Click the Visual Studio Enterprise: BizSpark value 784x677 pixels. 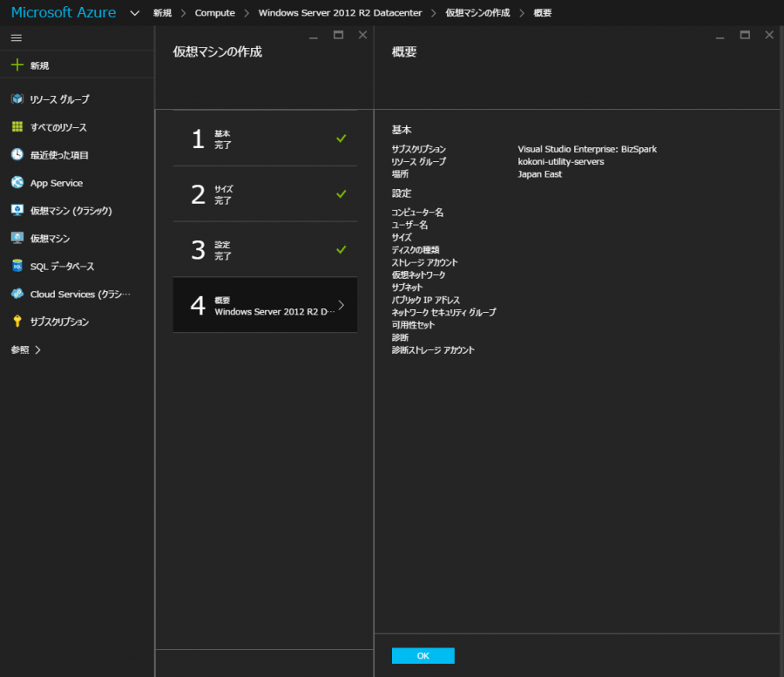587,149
